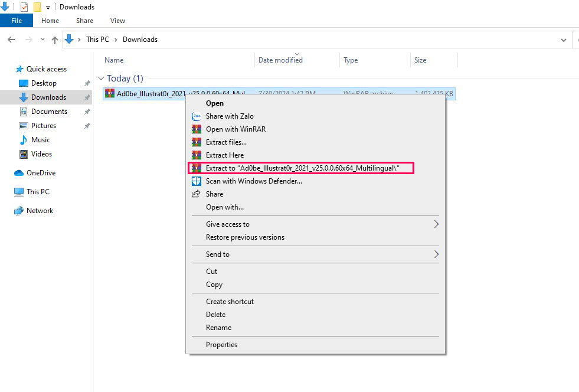Select Properties from the context menu

point(221,345)
